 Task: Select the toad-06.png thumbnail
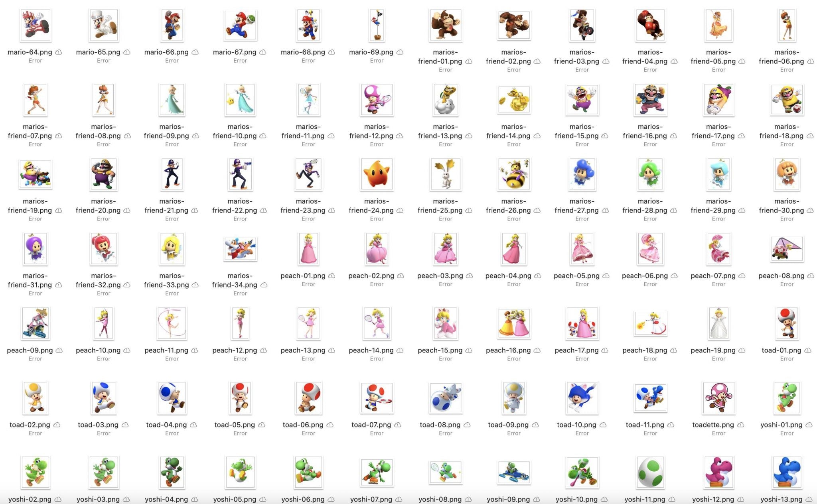[x=308, y=398]
